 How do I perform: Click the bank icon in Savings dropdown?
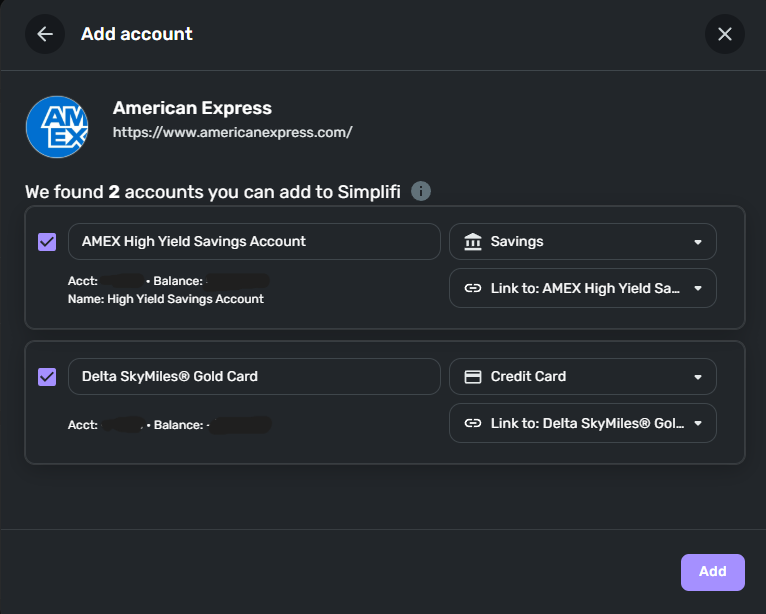click(473, 242)
